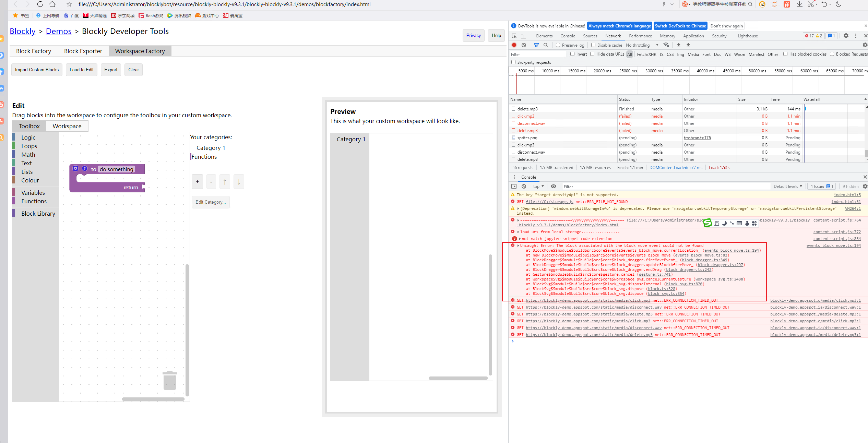Switch to the Block Exporter tab
868x443 pixels.
[x=83, y=51]
